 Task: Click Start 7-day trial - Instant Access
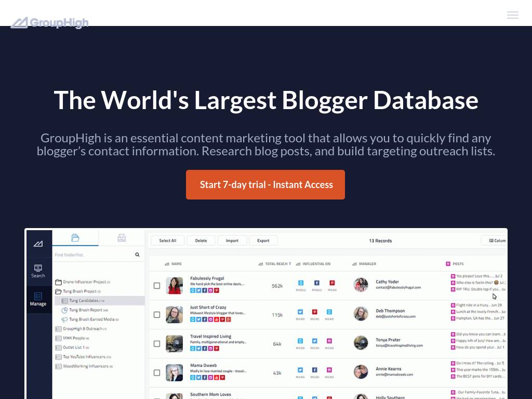click(265, 185)
